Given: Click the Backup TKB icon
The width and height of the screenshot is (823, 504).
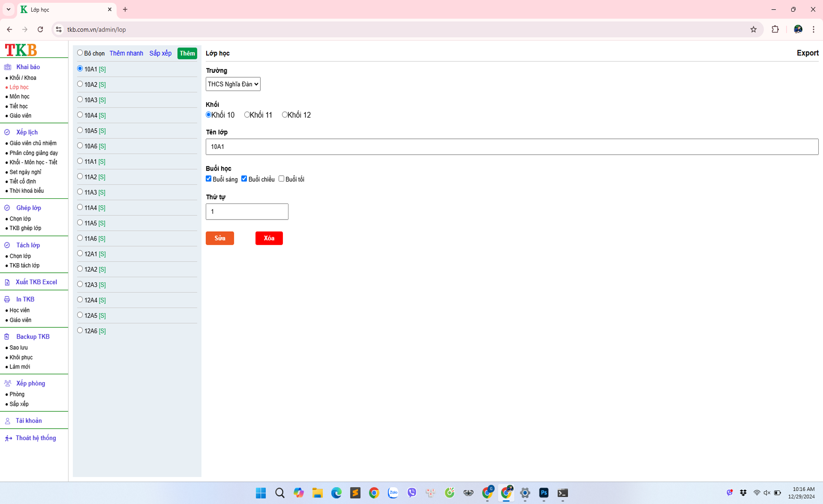Looking at the screenshot, I should (7, 337).
